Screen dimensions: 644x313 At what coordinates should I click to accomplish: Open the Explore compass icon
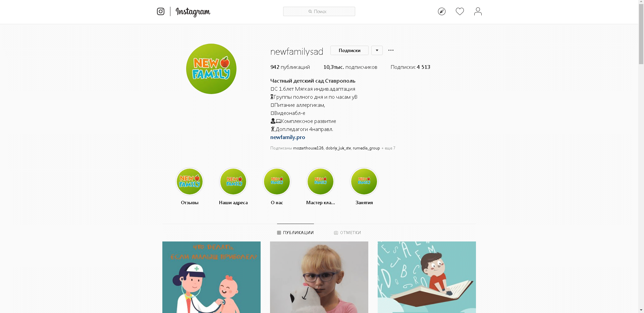coord(442,11)
